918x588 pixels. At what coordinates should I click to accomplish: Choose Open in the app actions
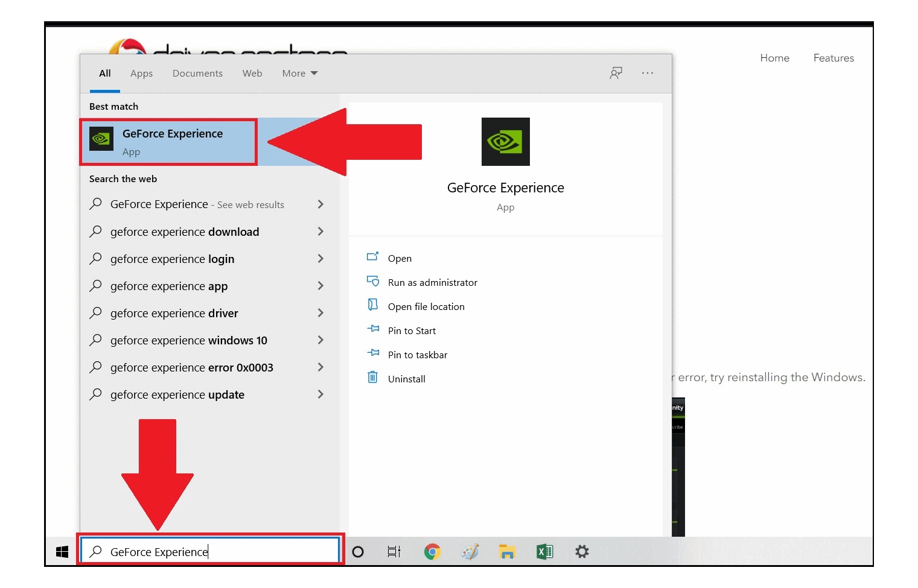(400, 258)
